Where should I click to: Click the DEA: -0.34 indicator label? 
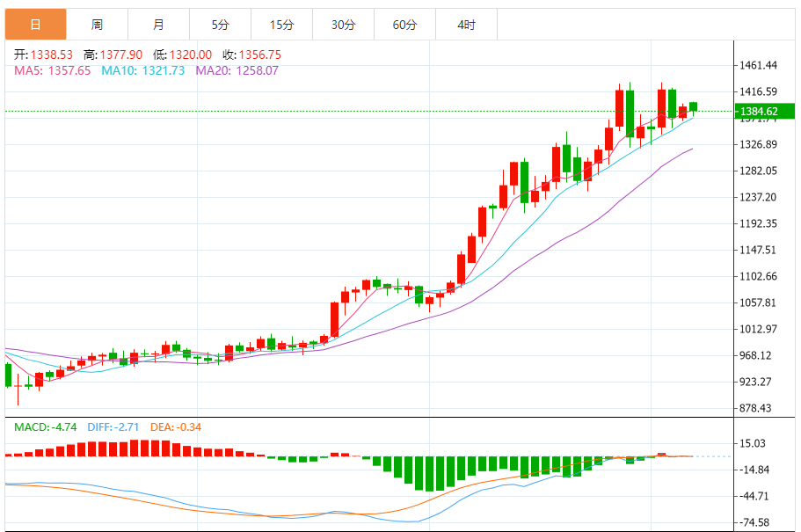pyautogui.click(x=176, y=427)
